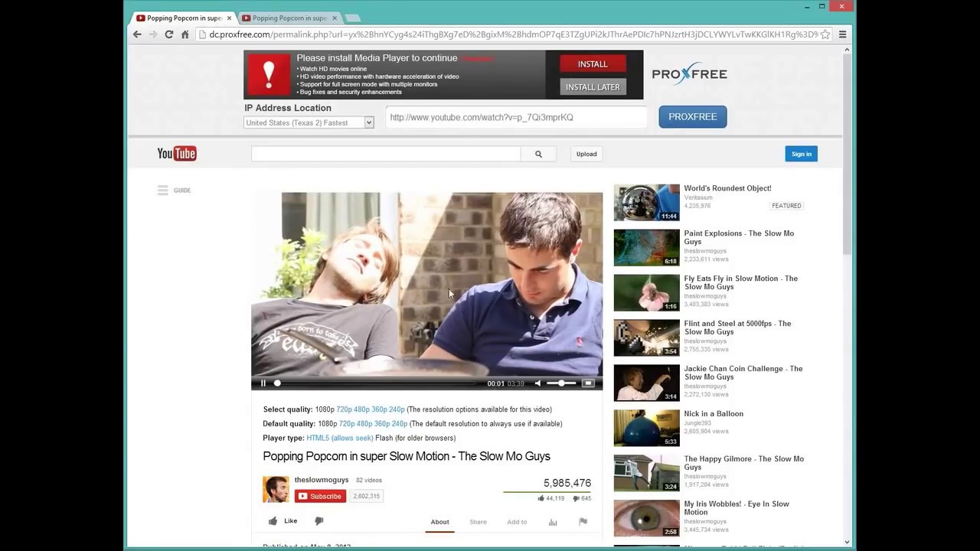
Task: Click the PROXFREE submit button
Action: pos(693,117)
